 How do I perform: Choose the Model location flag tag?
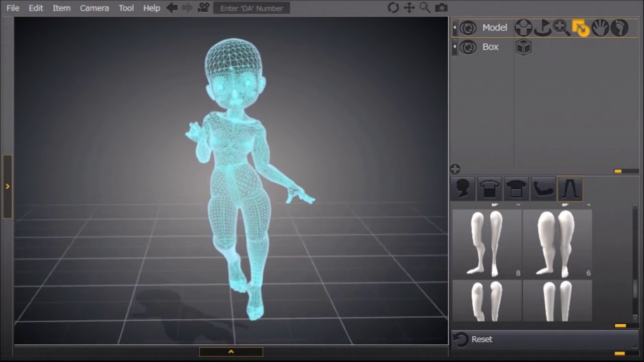pyautogui.click(x=542, y=28)
